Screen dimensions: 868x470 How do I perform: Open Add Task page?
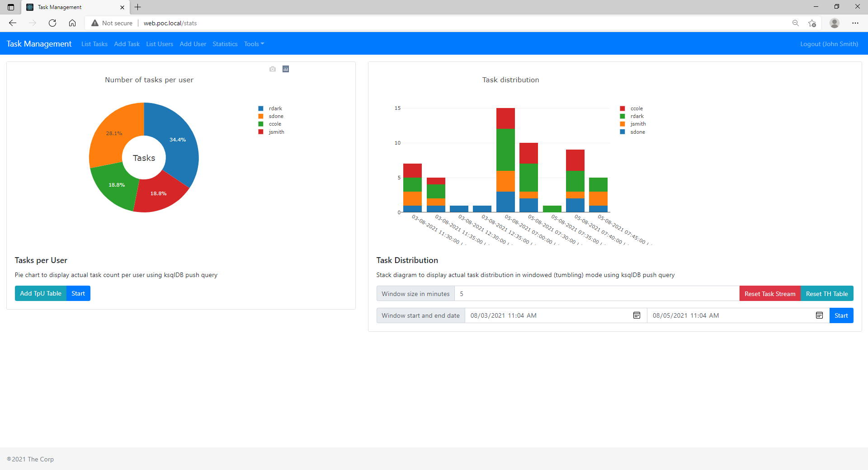tap(127, 44)
